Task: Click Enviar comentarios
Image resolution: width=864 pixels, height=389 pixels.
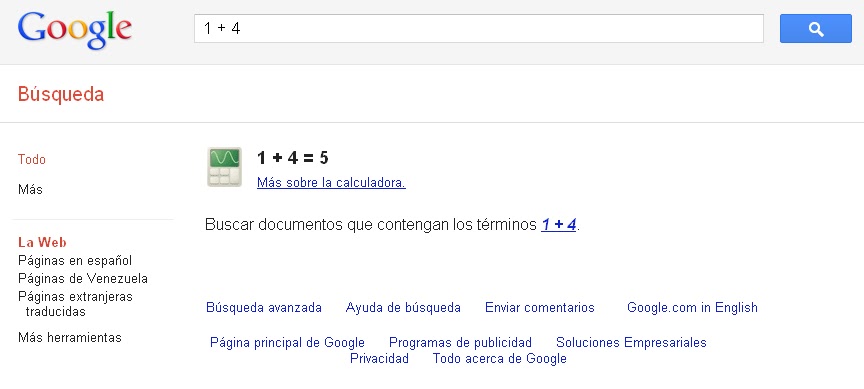Action: 539,307
